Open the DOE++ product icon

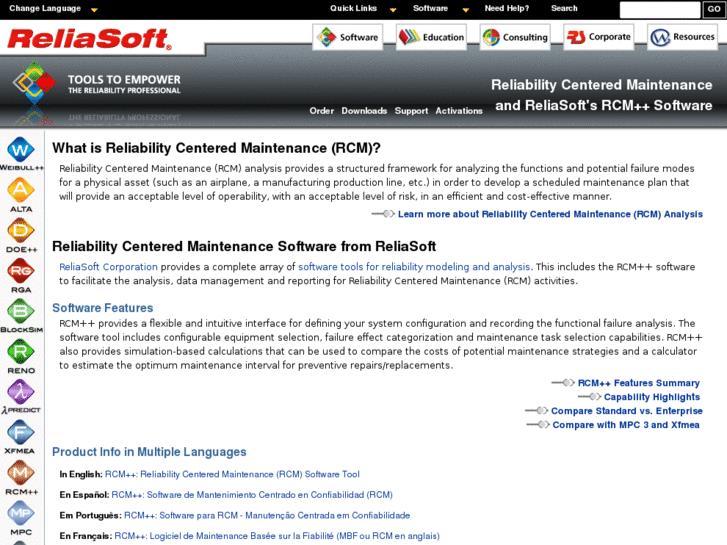point(21,231)
